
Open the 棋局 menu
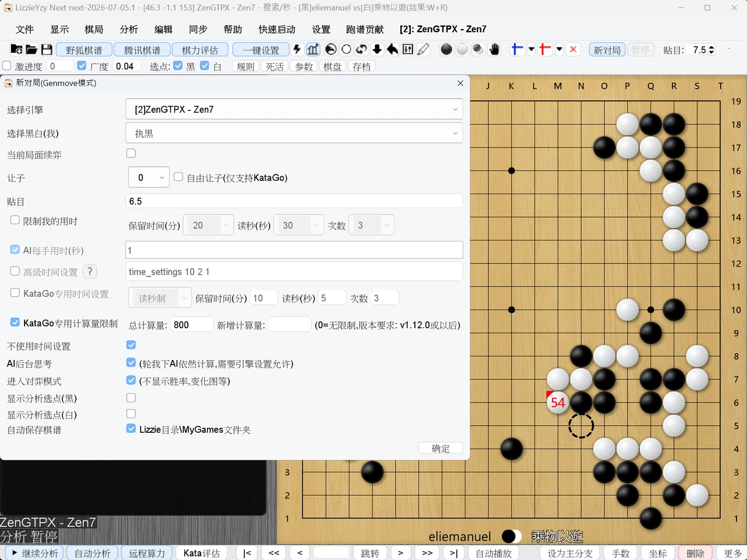pyautogui.click(x=94, y=29)
